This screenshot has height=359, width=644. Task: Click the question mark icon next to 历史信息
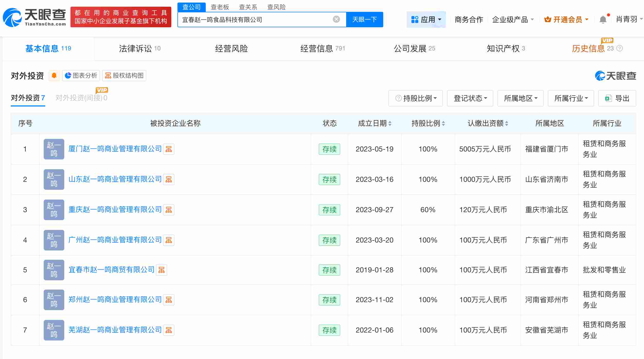tap(620, 48)
